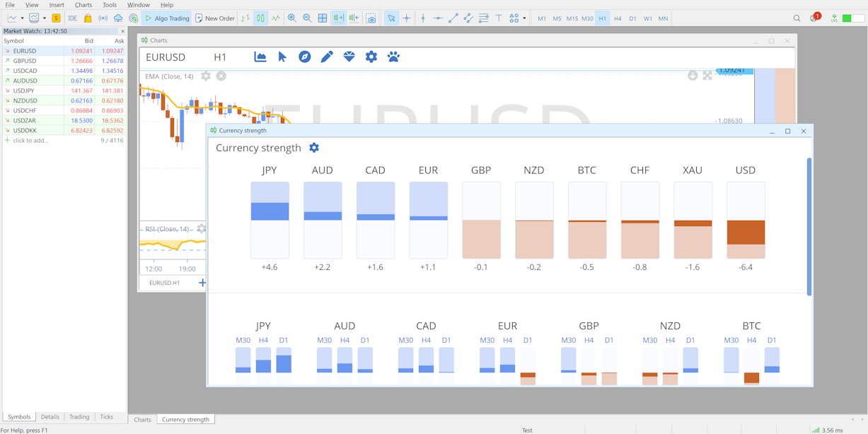868x434 pixels.
Task: Expand the objects shapes dropdown arrow
Action: pos(524,18)
